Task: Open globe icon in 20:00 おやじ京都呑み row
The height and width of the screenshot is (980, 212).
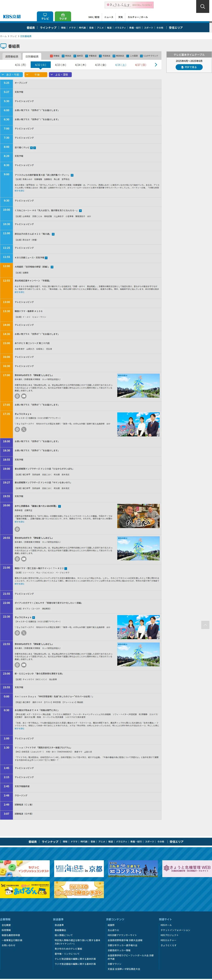Action: coord(17,529)
